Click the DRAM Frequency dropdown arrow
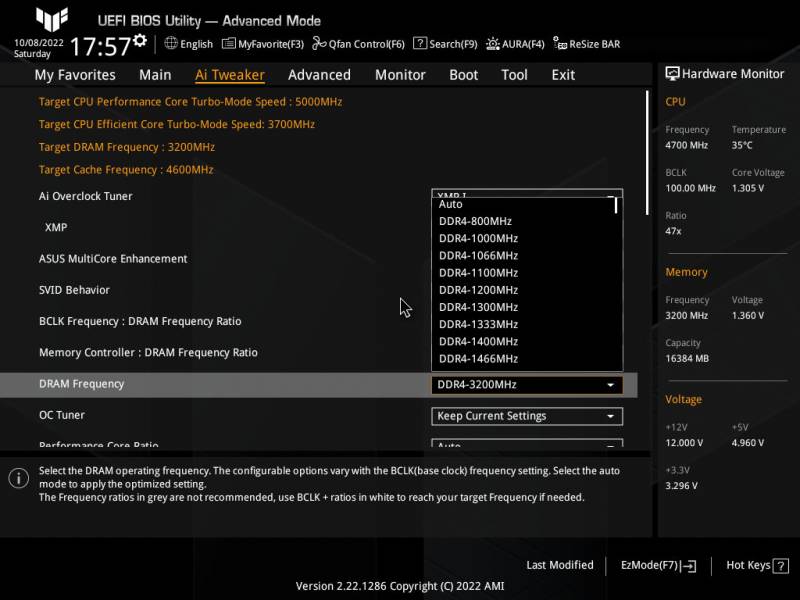 [610, 385]
